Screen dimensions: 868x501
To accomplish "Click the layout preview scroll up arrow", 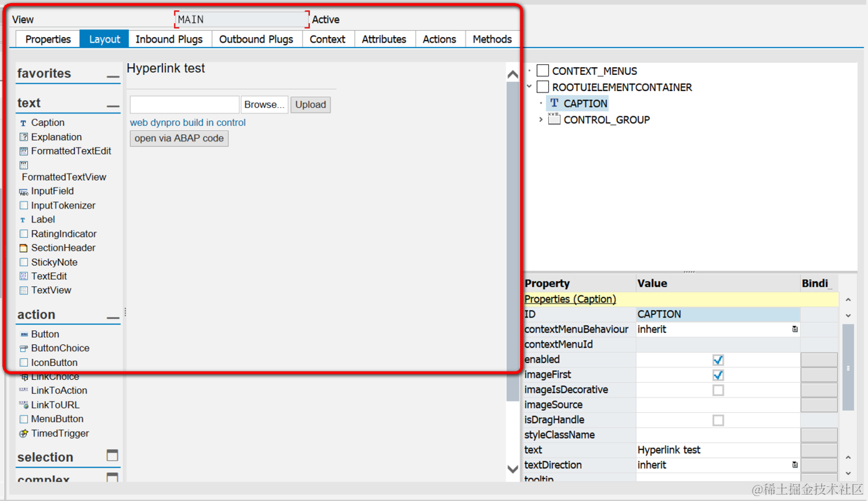I will [513, 74].
